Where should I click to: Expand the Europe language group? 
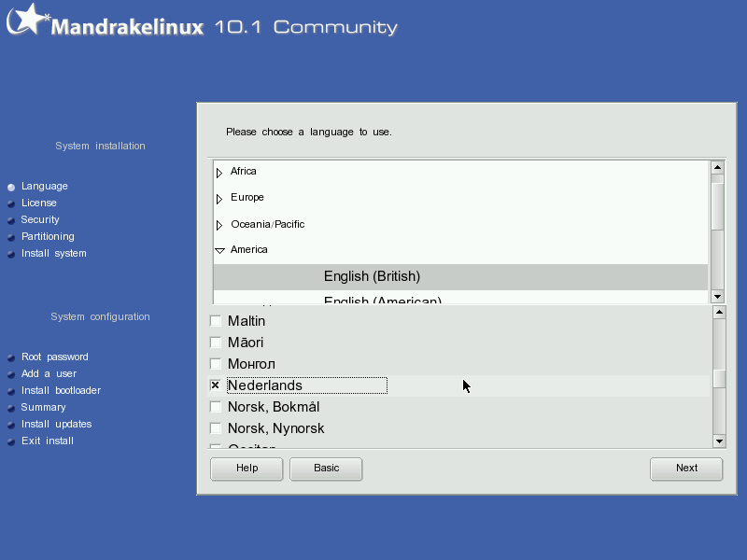click(219, 199)
